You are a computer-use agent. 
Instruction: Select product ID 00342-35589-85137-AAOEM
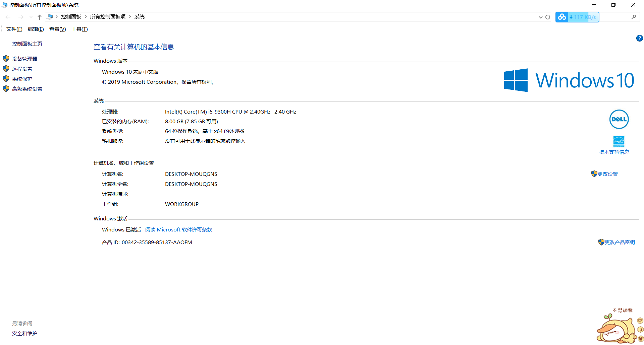[x=157, y=243]
